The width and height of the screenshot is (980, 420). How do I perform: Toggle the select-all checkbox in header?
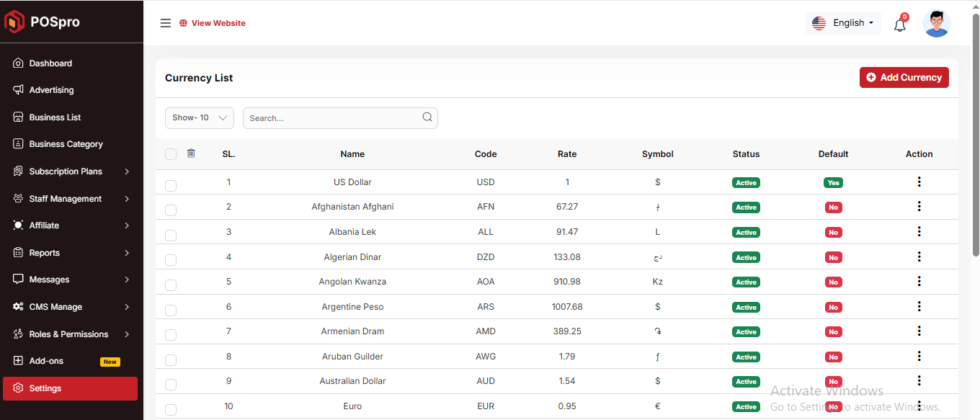point(171,154)
